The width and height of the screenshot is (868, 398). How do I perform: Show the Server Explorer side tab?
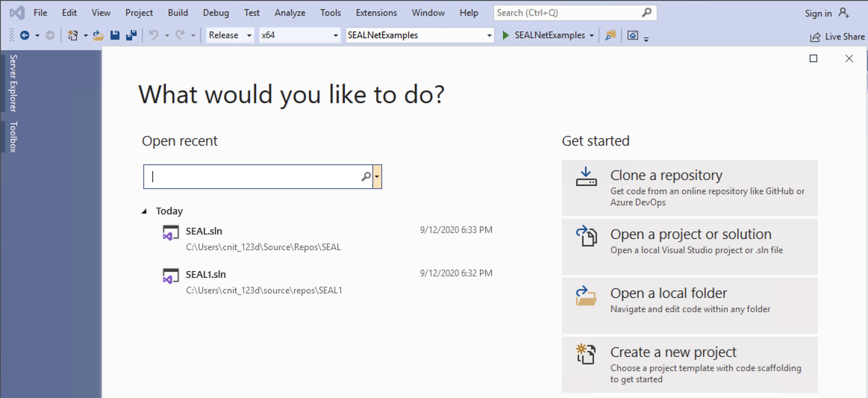point(13,83)
